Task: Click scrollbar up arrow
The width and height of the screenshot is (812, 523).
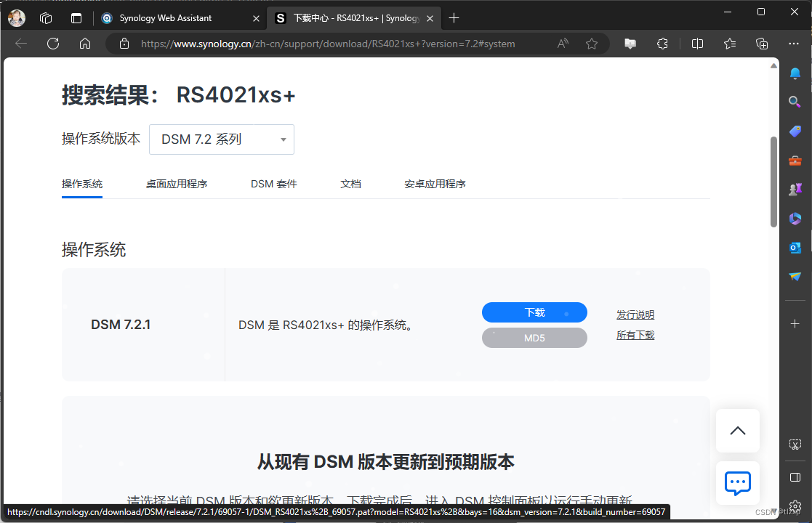Action: coord(773,65)
